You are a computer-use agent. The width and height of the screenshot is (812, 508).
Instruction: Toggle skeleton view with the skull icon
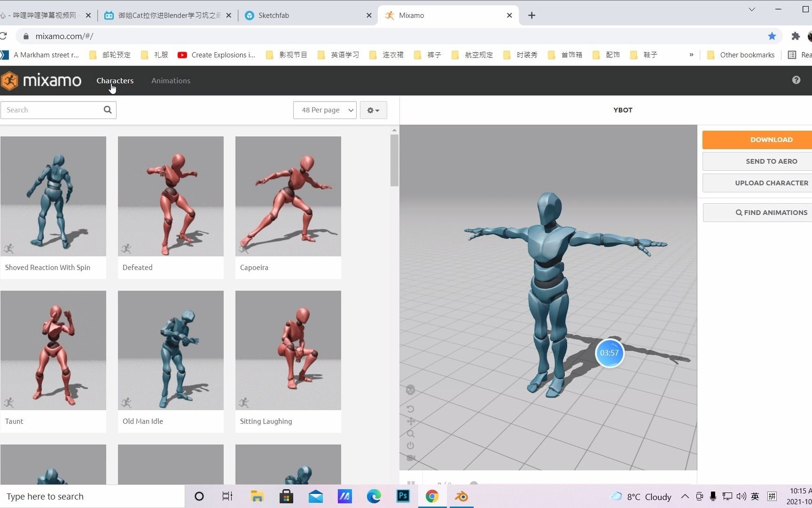click(x=410, y=389)
